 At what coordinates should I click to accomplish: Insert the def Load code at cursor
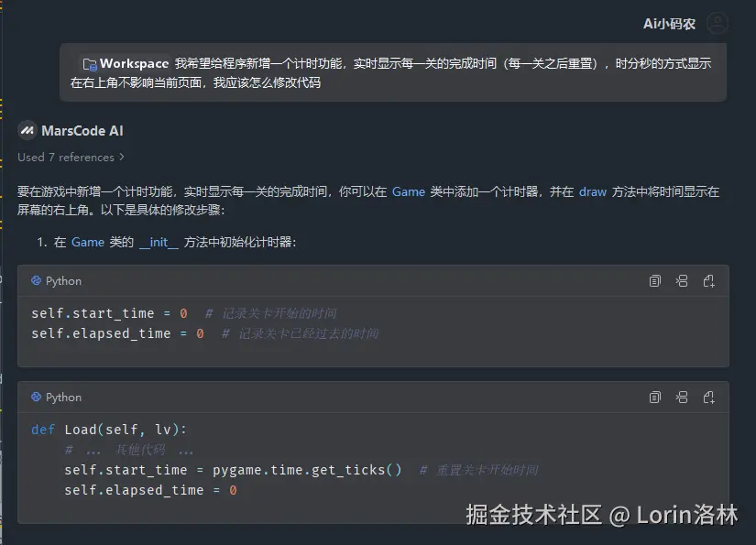coord(682,397)
